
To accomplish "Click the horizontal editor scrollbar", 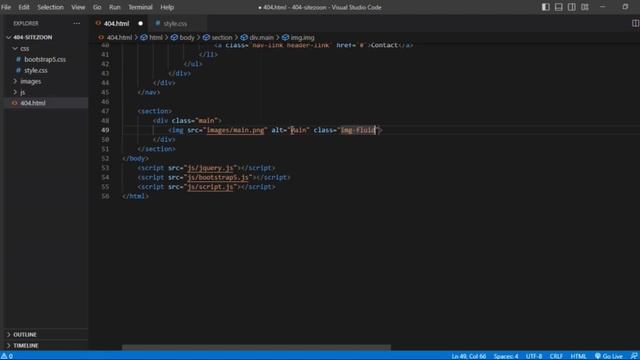I will click(x=256, y=347).
